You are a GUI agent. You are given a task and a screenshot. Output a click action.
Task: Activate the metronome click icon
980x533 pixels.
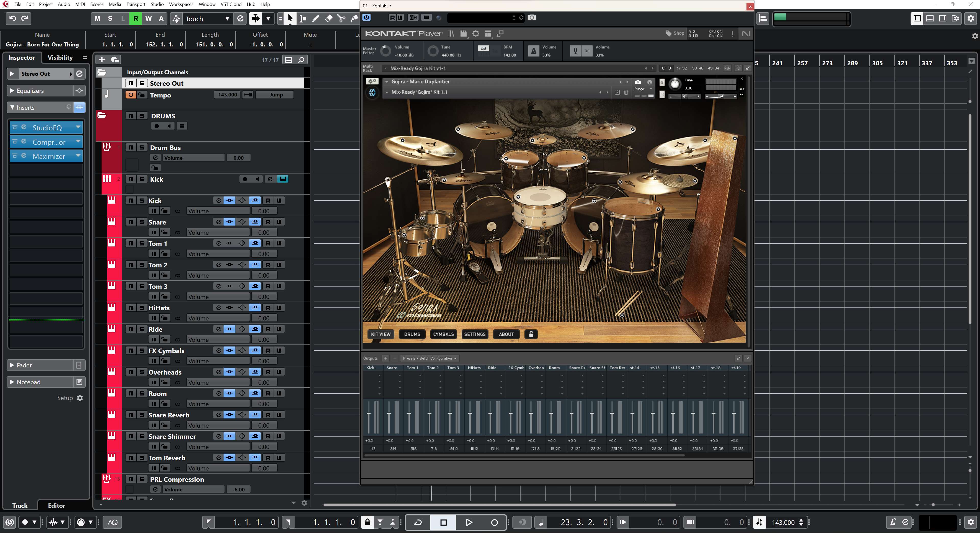892,522
